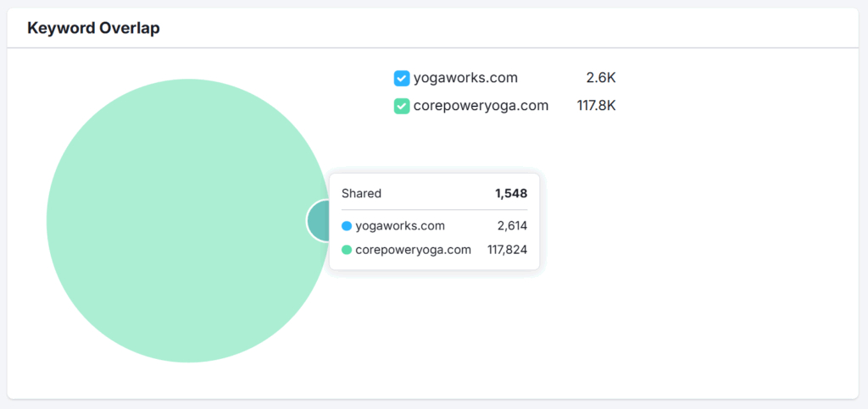Click the checkmark icon beside yogaworks.com
Viewport: 868px width, 409px height.
click(402, 79)
